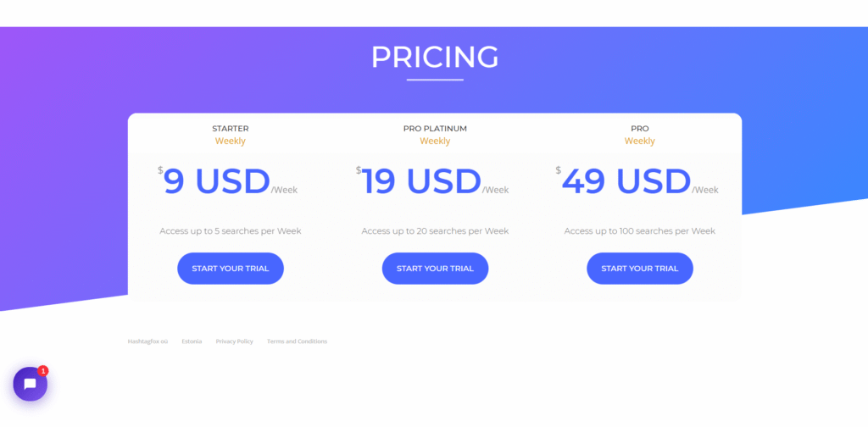Click the Hashtagfox oü footer text
Viewport: 868px width, 427px height.
point(147,341)
